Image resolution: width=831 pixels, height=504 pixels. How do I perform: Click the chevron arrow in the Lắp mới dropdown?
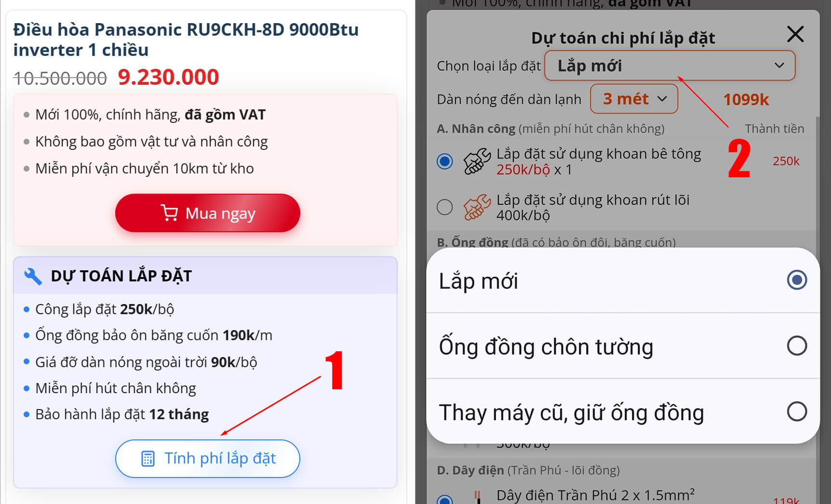(779, 66)
